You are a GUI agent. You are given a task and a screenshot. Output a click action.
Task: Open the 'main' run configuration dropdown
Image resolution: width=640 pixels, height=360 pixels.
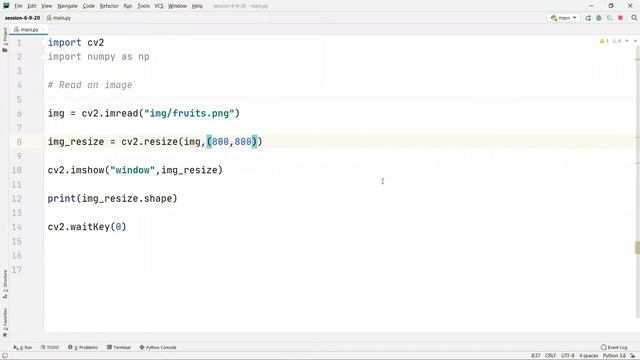[x=563, y=18]
